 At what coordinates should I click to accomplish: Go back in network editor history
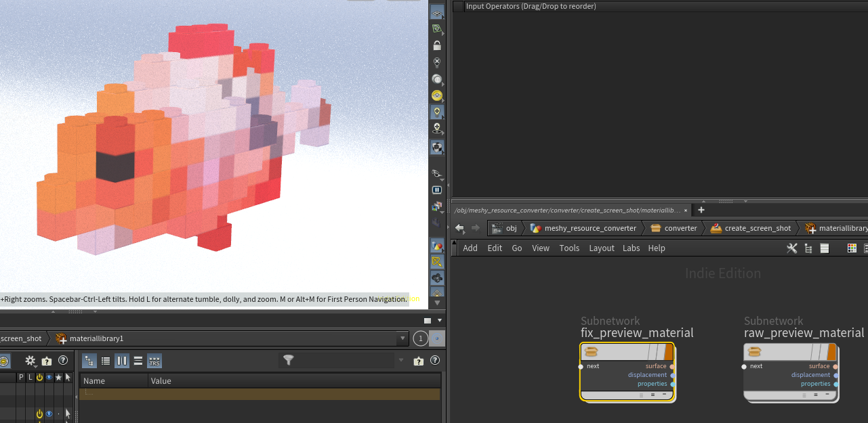pyautogui.click(x=460, y=228)
